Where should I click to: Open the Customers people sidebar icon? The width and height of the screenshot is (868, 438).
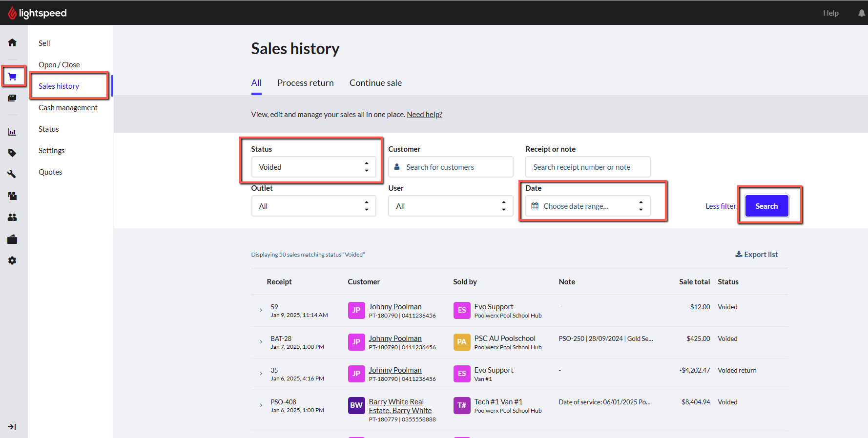[12, 218]
